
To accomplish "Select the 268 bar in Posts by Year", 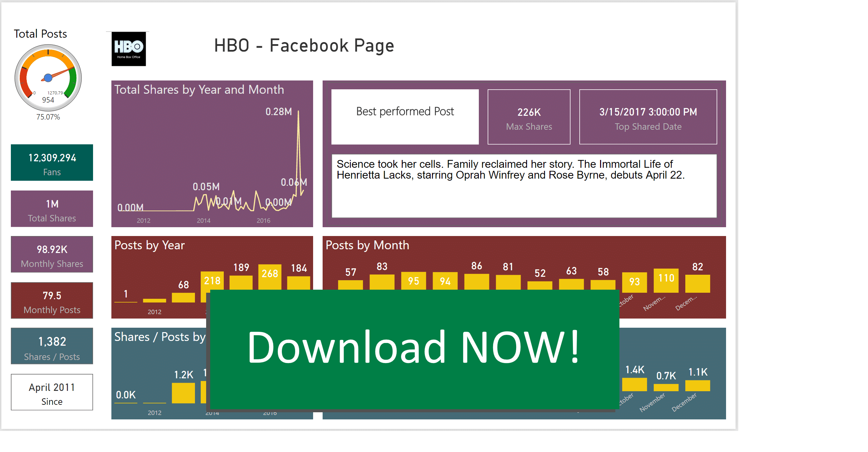I will 270,277.
